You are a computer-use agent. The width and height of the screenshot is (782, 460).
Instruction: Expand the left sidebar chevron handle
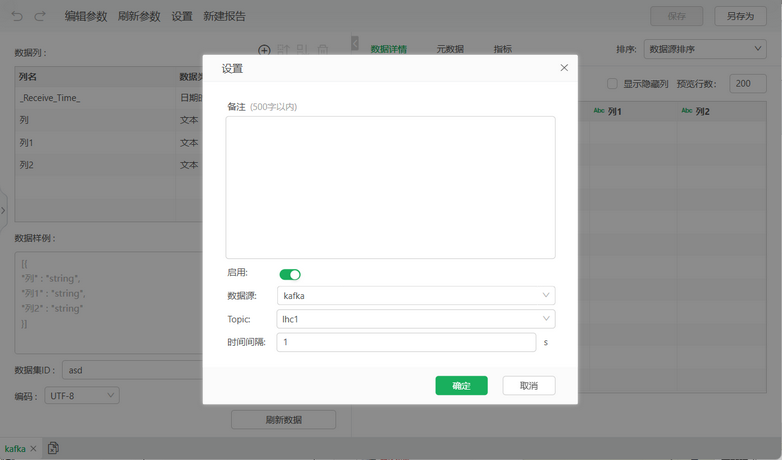[x=3, y=210]
